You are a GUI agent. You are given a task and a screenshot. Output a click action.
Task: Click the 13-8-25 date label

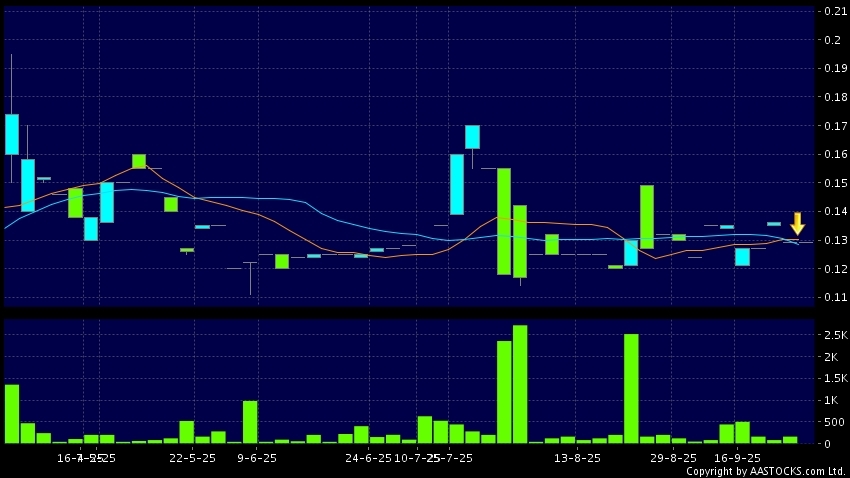[577, 458]
